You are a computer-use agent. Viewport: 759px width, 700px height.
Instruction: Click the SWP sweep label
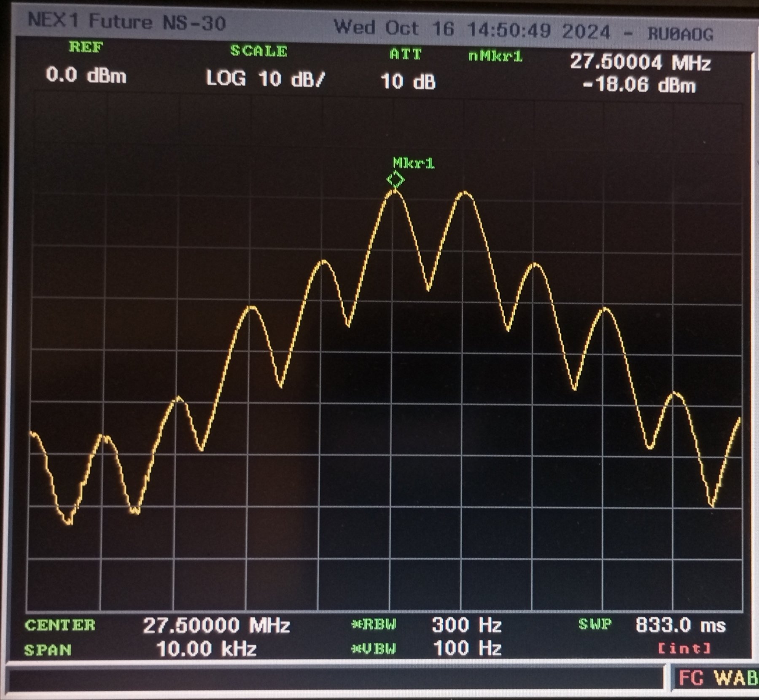coord(595,624)
